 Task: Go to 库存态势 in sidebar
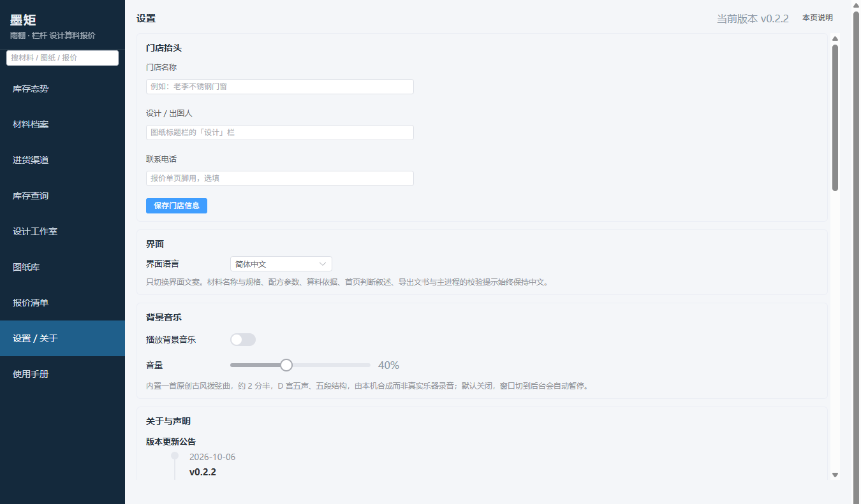[x=63, y=89]
